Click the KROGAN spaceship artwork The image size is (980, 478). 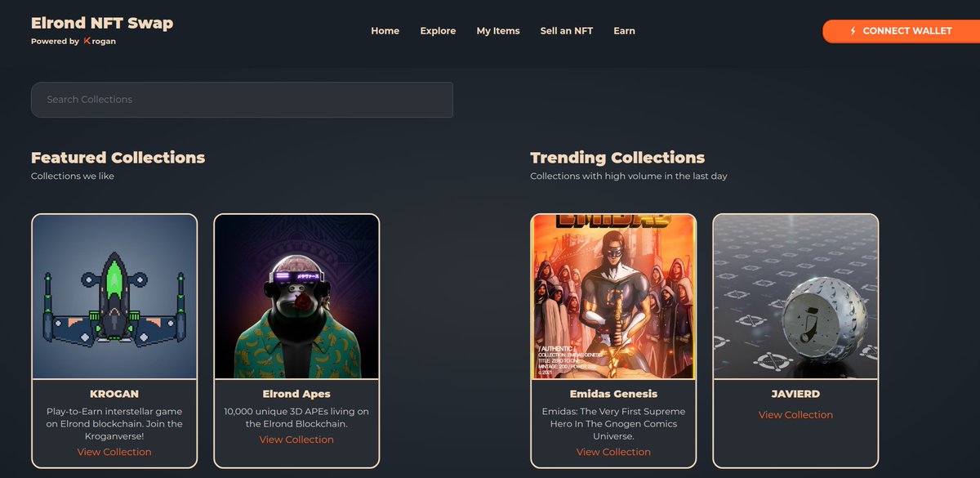point(114,297)
